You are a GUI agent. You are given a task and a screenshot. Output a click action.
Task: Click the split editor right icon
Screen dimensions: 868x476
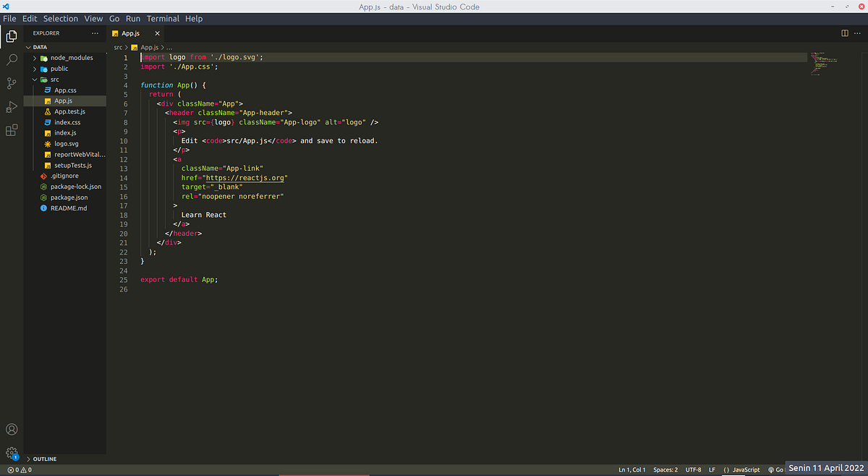point(844,33)
